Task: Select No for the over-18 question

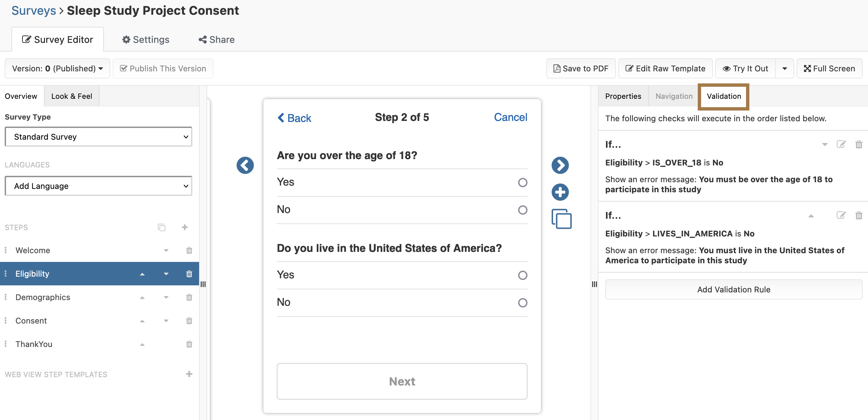Action: pos(522,210)
